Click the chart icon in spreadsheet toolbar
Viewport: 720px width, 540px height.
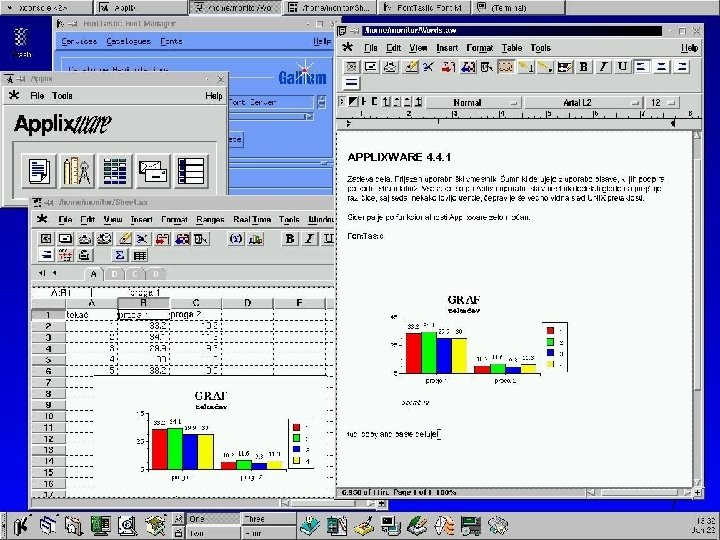(x=256, y=239)
